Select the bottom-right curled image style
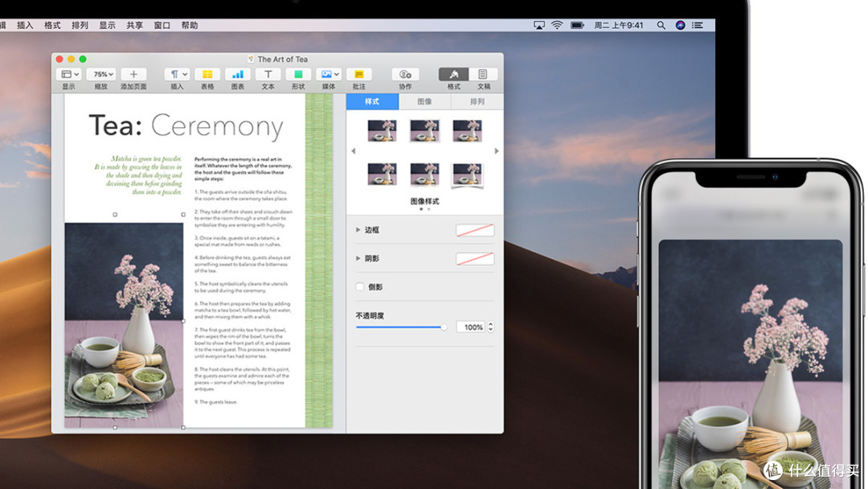This screenshot has width=868, height=489. pos(467,175)
